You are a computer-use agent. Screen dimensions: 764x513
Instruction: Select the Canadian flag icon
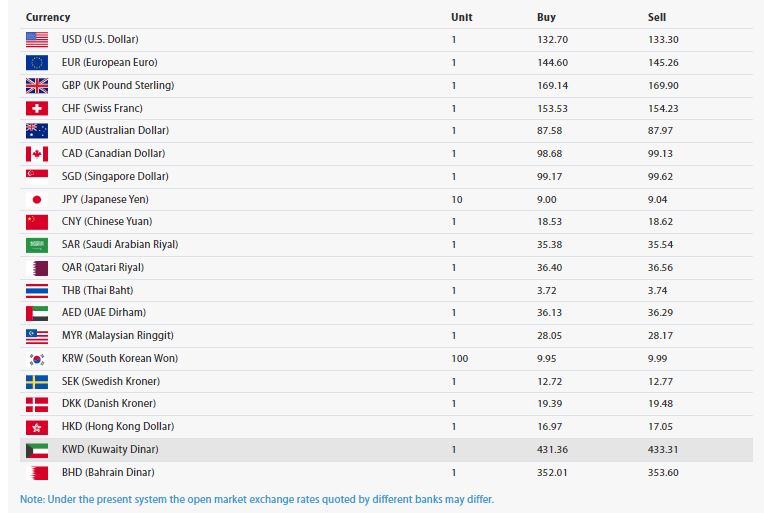(37, 154)
